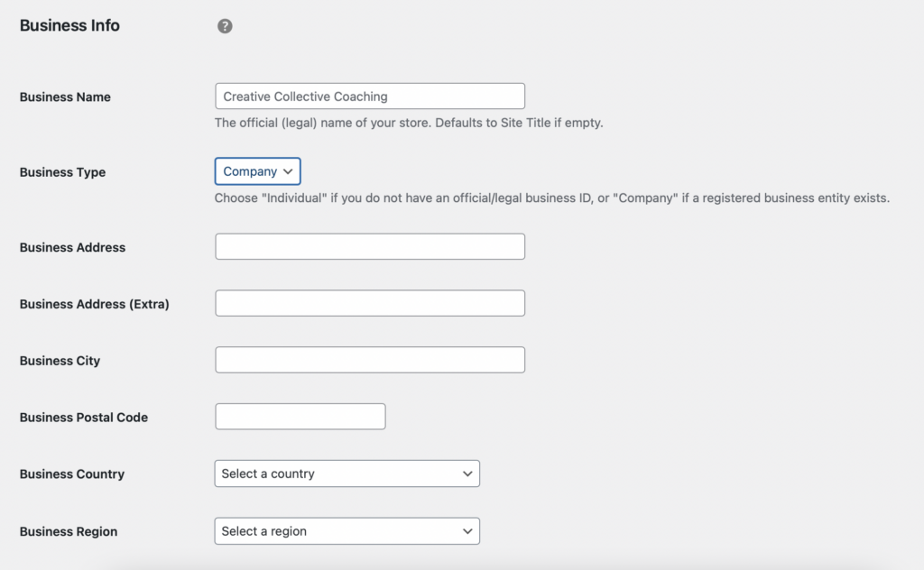Click the Business Country label
Screen dimensions: 924x570
[x=71, y=474]
